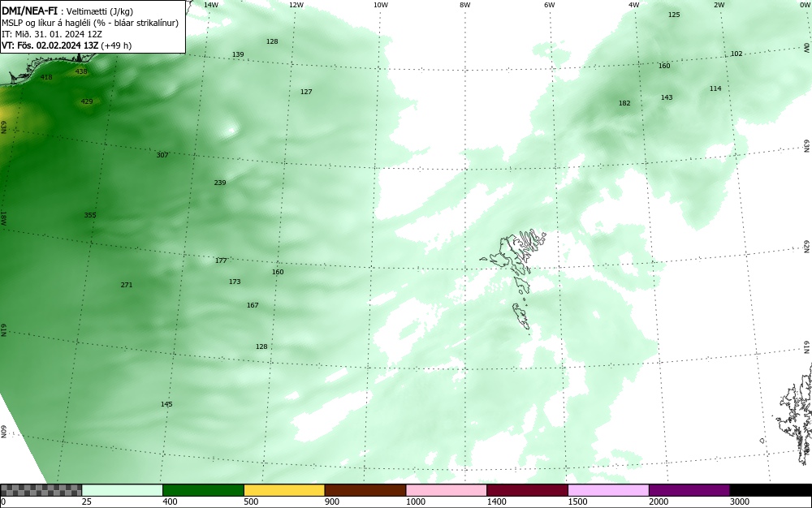
Task: Click the 125 value on the map
Action: click(674, 15)
